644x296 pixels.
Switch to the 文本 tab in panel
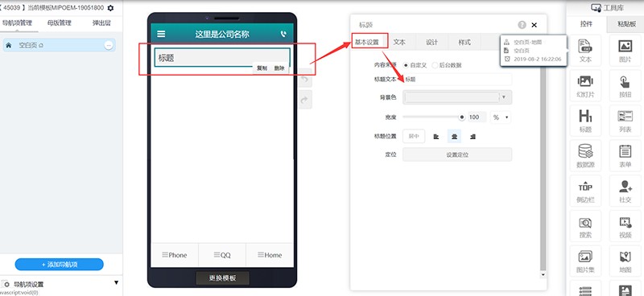399,42
